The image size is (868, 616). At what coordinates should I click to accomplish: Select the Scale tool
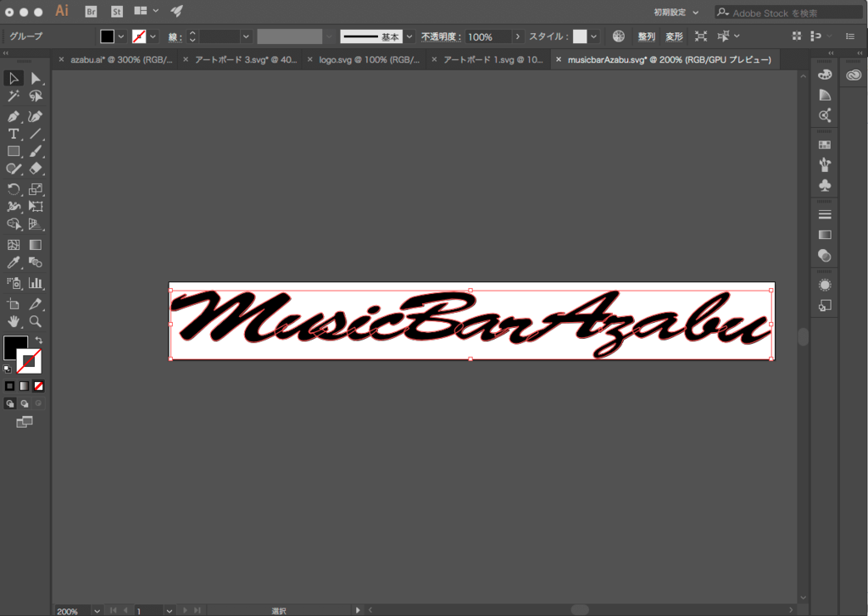pos(36,189)
